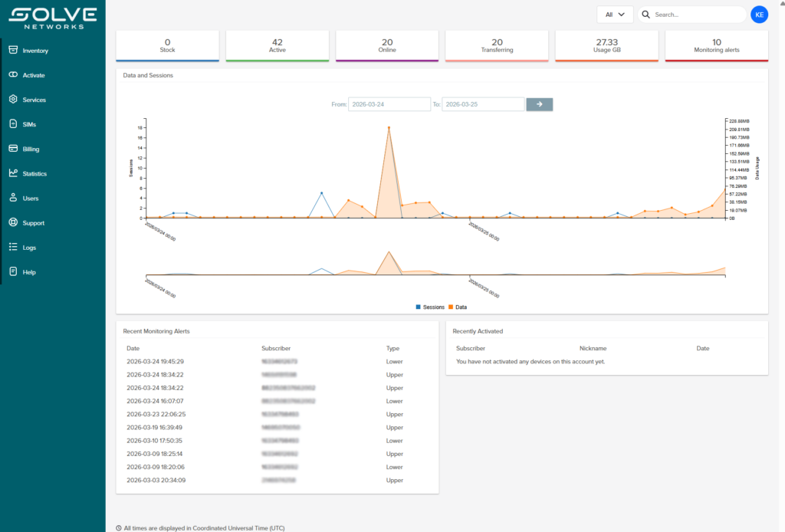785x532 pixels.
Task: Click the Support lifebuoy icon in sidebar
Action: point(13,222)
